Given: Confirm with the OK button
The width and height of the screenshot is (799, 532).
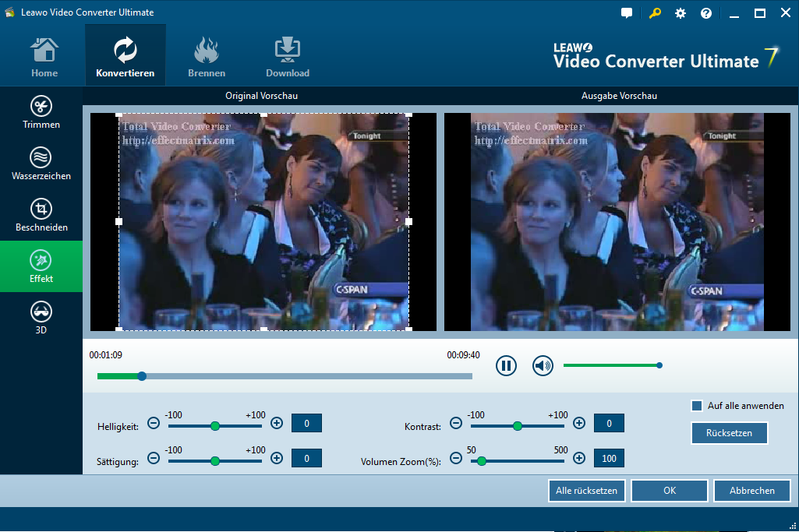Looking at the screenshot, I should [x=670, y=491].
